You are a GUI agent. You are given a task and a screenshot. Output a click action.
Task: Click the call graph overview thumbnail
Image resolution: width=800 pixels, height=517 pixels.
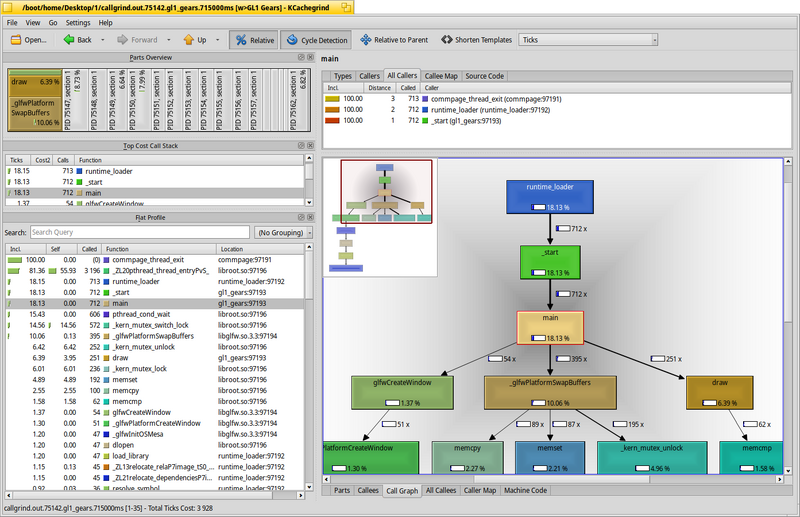coord(386,191)
